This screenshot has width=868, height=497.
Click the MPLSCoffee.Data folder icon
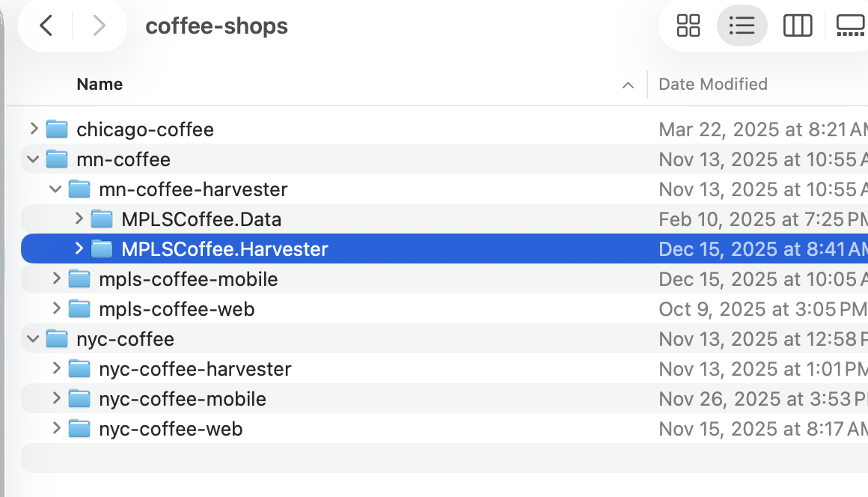pyautogui.click(x=102, y=219)
